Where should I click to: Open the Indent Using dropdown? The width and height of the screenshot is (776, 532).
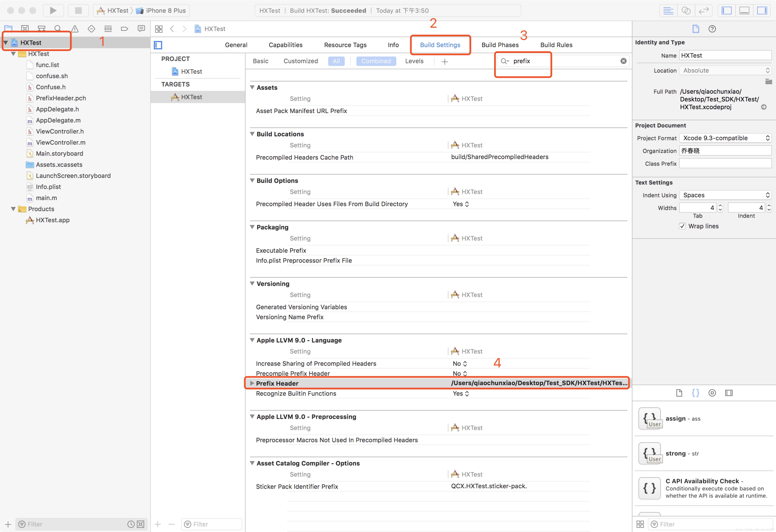[x=725, y=195]
